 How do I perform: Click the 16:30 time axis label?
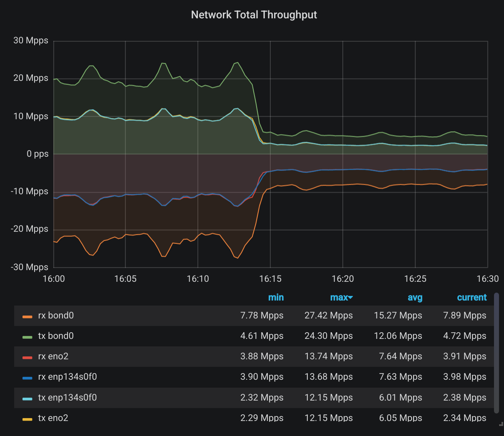pos(488,279)
